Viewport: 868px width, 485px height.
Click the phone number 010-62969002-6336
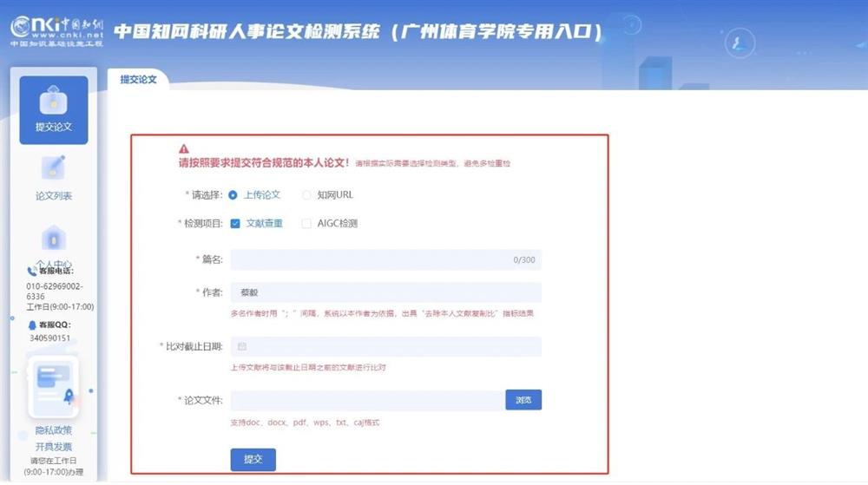pos(54,292)
